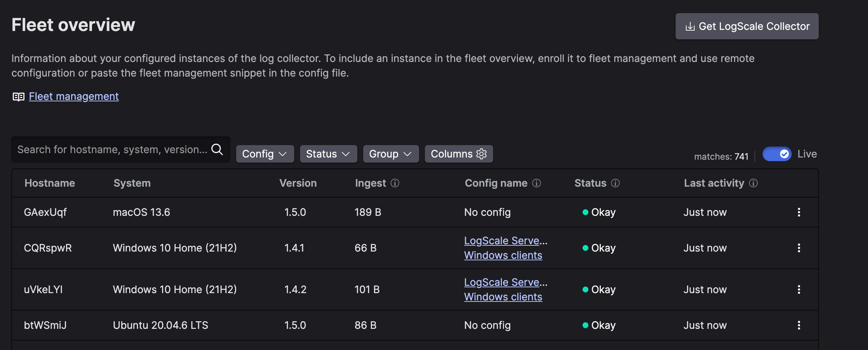Click inside the hostname search field
Screen dimensions: 868x350
tap(110, 149)
